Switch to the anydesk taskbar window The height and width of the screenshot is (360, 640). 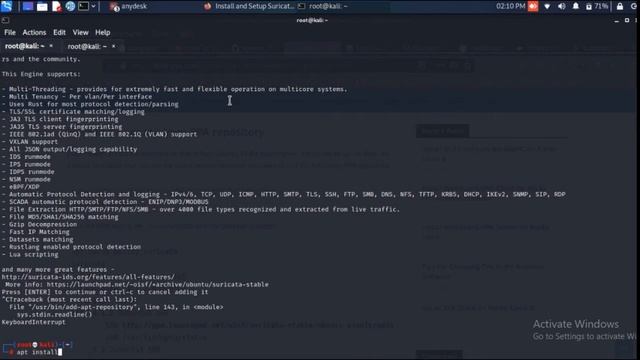[129, 6]
